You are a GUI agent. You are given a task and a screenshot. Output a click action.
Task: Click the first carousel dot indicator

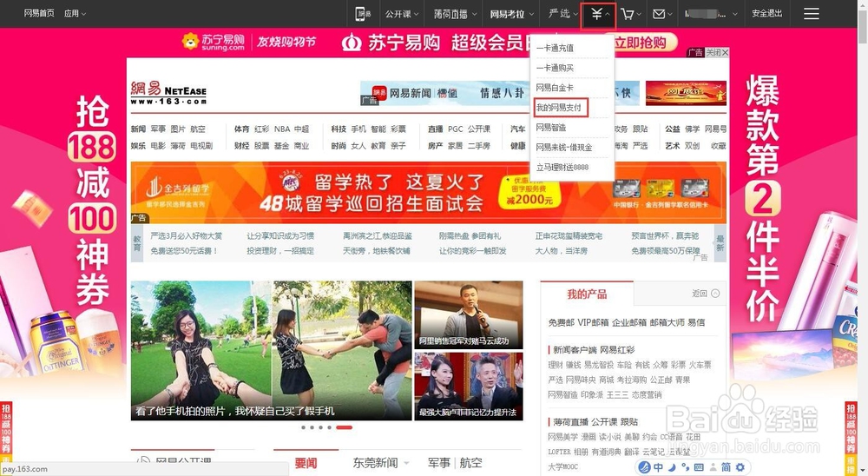(303, 427)
